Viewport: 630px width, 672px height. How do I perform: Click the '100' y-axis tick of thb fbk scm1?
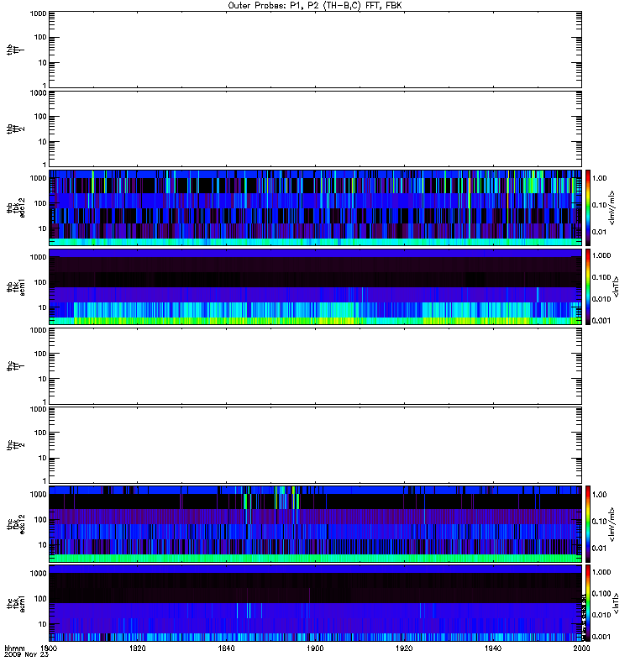40,282
